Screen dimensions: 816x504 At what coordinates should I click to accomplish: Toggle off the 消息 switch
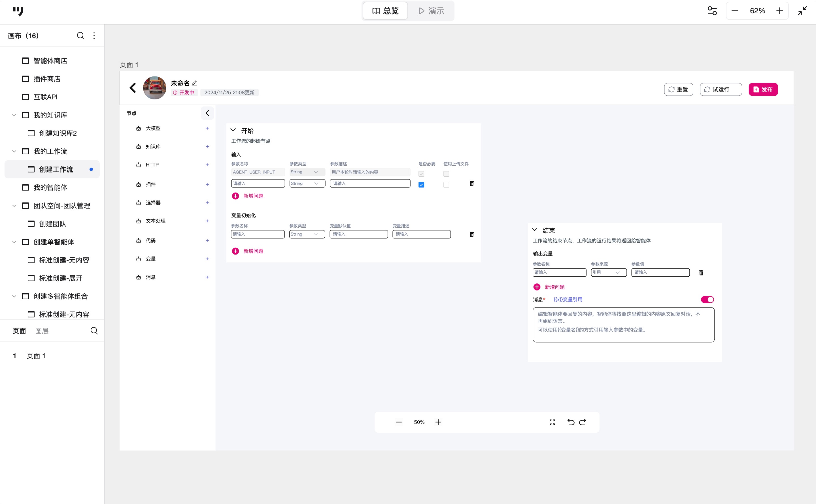(707, 299)
